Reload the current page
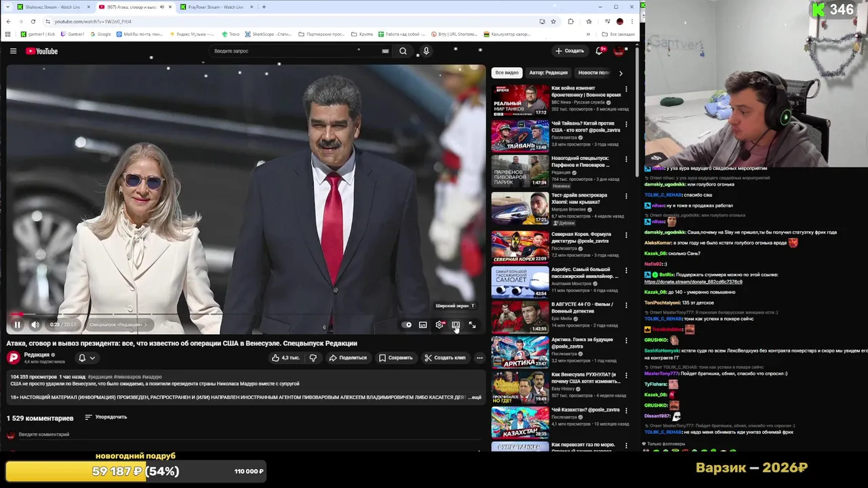 coord(33,21)
